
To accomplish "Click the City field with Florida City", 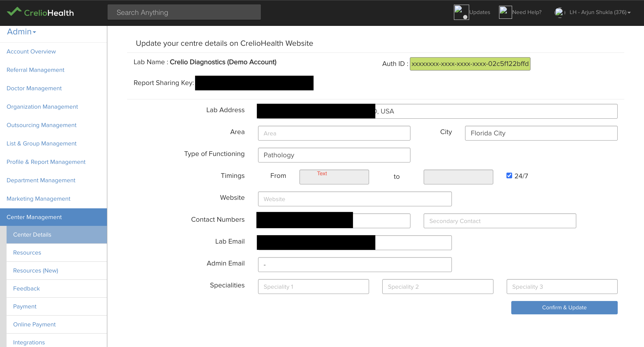I will point(541,133).
